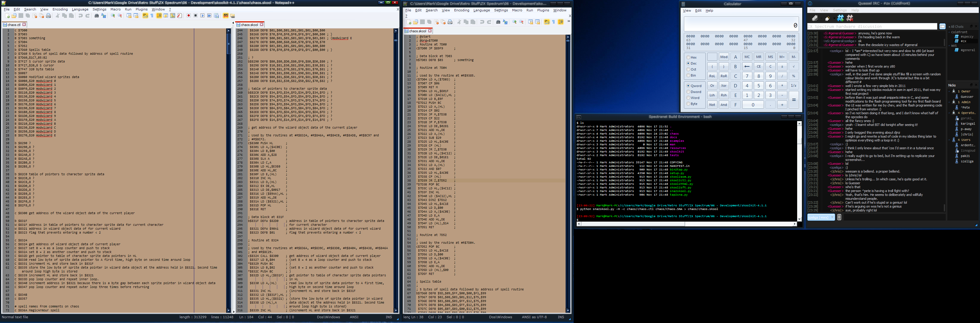Click Show All Characters pilcrow icon
The height and width of the screenshot is (323, 980).
(152, 16)
